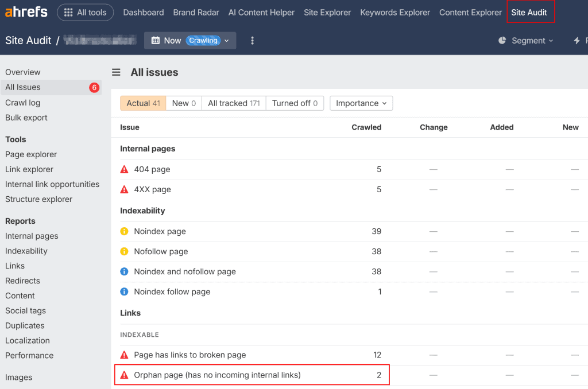Open the Duplicates report
Image resolution: width=588 pixels, height=389 pixels.
pyautogui.click(x=25, y=326)
